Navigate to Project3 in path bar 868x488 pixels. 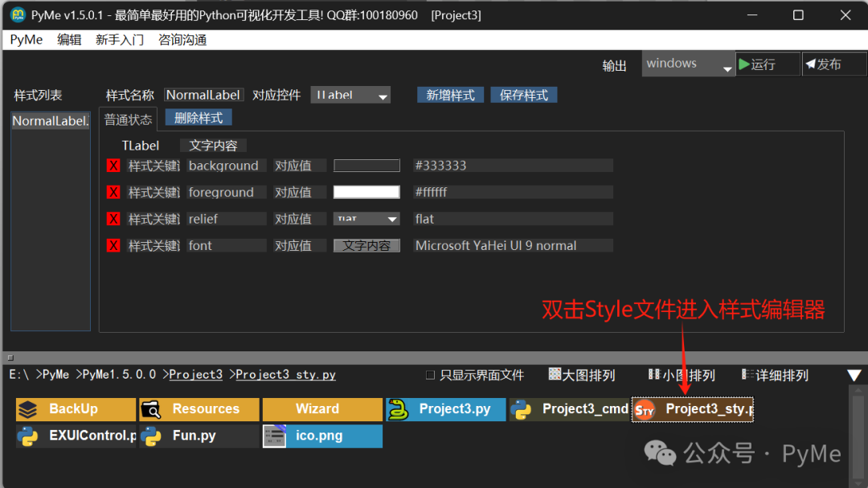195,375
